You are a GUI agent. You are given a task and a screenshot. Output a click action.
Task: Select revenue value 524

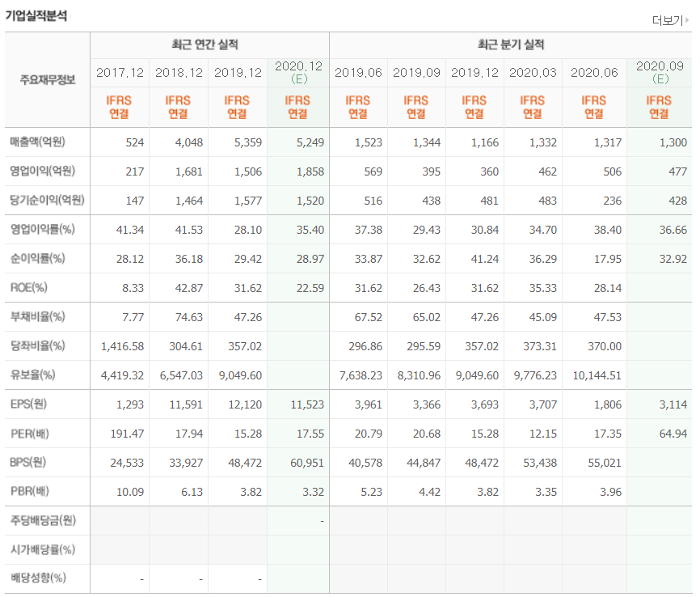[x=135, y=142]
